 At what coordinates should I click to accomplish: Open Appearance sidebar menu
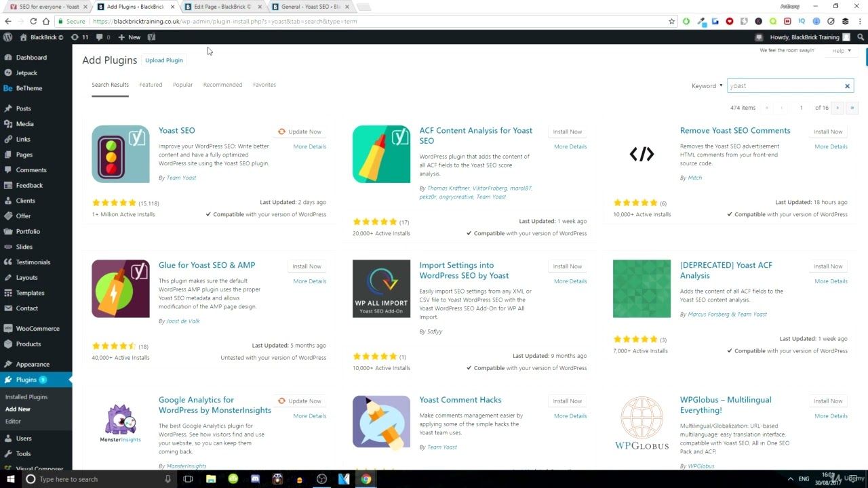pyautogui.click(x=33, y=365)
